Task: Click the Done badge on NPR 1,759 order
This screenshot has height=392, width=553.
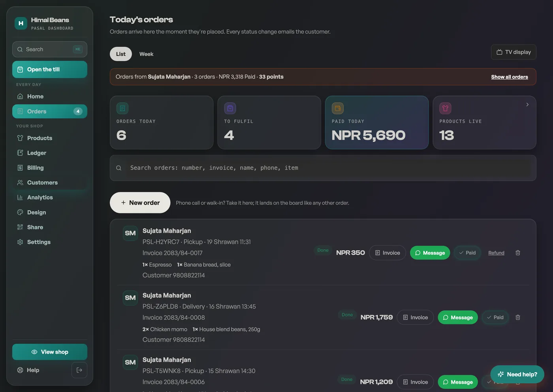Action: 347,315
